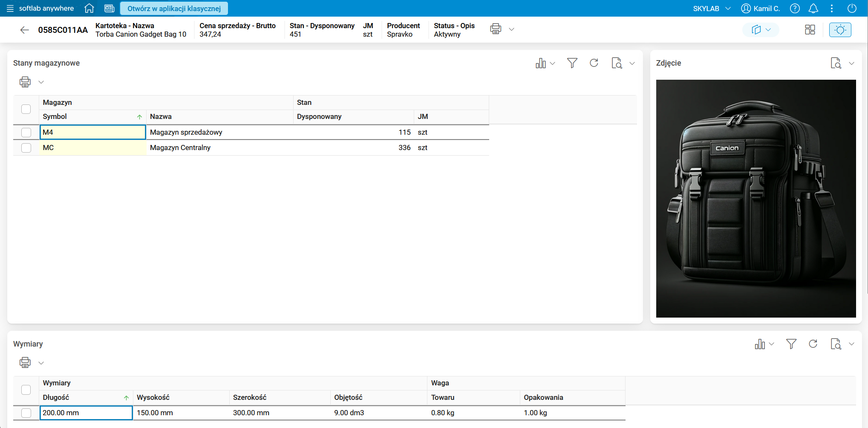Open the three-dot more options menu

click(832, 9)
